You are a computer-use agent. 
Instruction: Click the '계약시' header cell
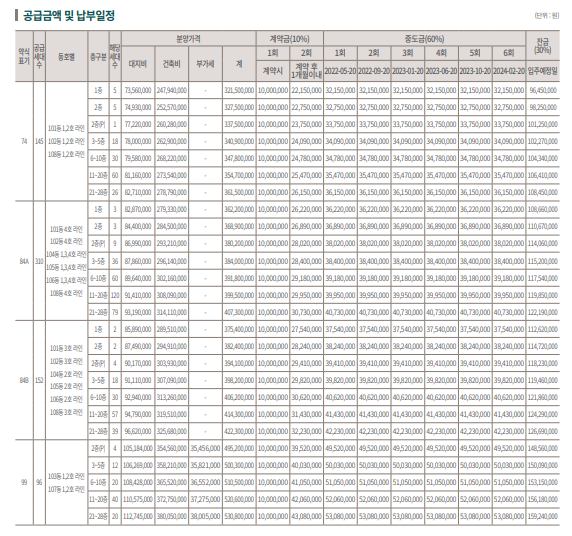tap(273, 71)
